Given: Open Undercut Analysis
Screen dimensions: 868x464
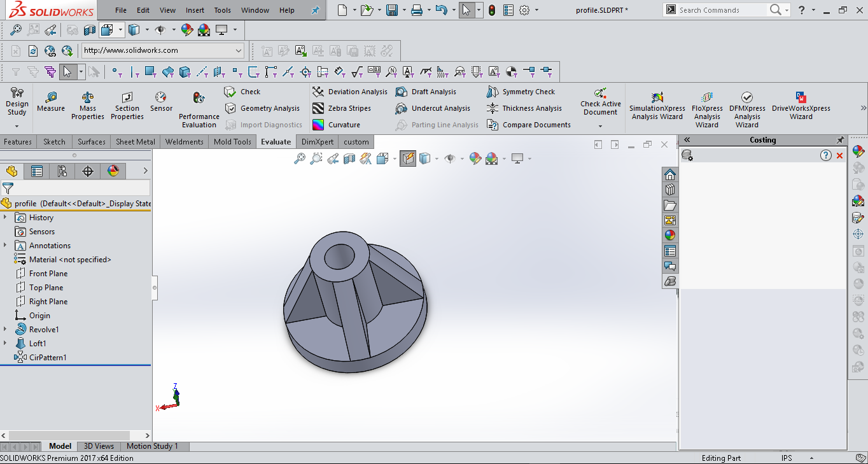Looking at the screenshot, I should (x=433, y=108).
